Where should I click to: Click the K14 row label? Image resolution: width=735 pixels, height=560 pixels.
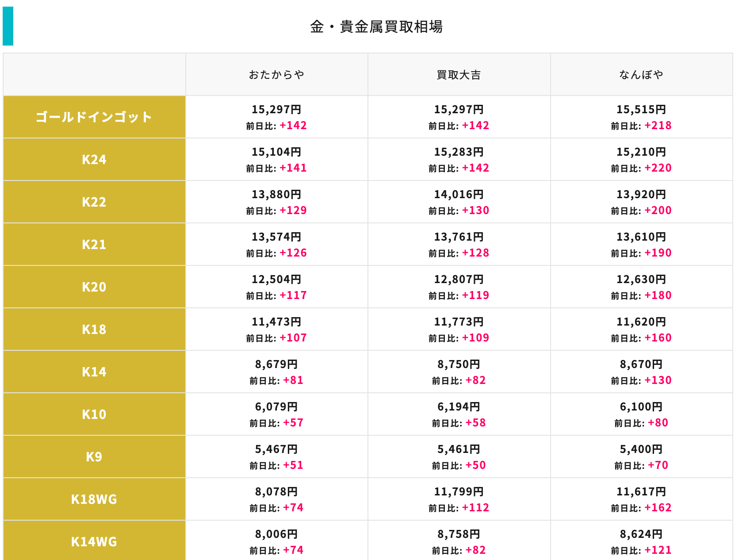pyautogui.click(x=94, y=372)
